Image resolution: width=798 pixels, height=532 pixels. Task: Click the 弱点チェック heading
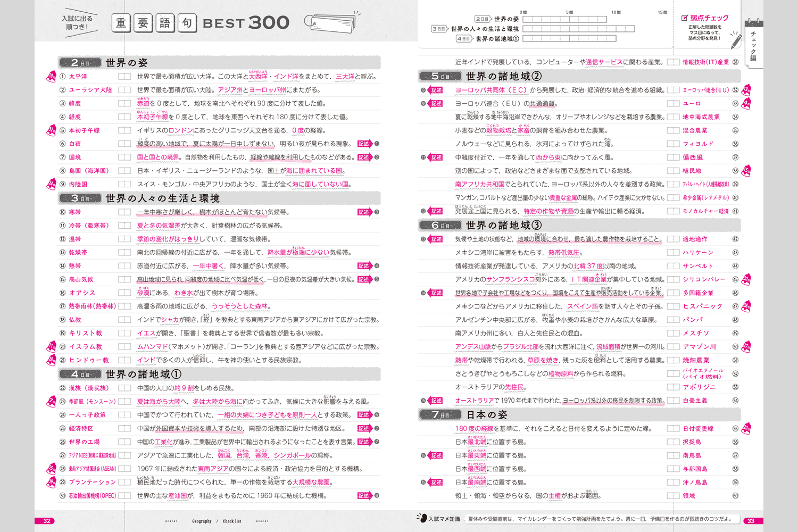(705, 18)
